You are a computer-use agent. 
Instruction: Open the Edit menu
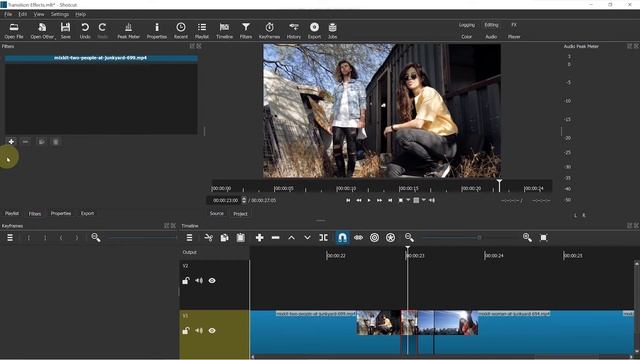pyautogui.click(x=23, y=14)
